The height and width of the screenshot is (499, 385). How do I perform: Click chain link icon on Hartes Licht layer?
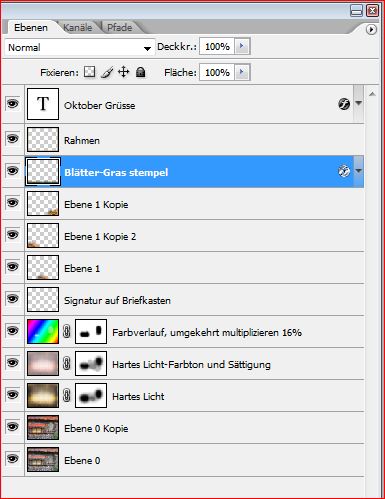point(67,396)
